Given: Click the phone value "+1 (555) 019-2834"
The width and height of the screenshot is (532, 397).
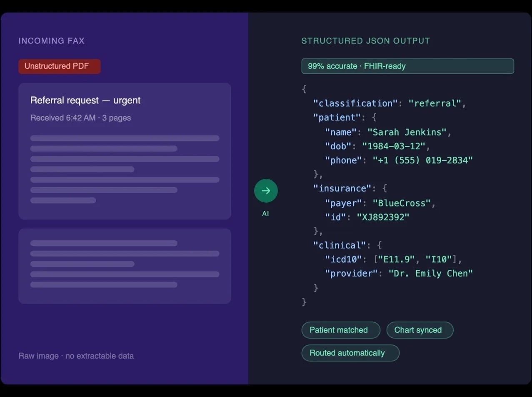Looking at the screenshot, I should pos(423,161).
